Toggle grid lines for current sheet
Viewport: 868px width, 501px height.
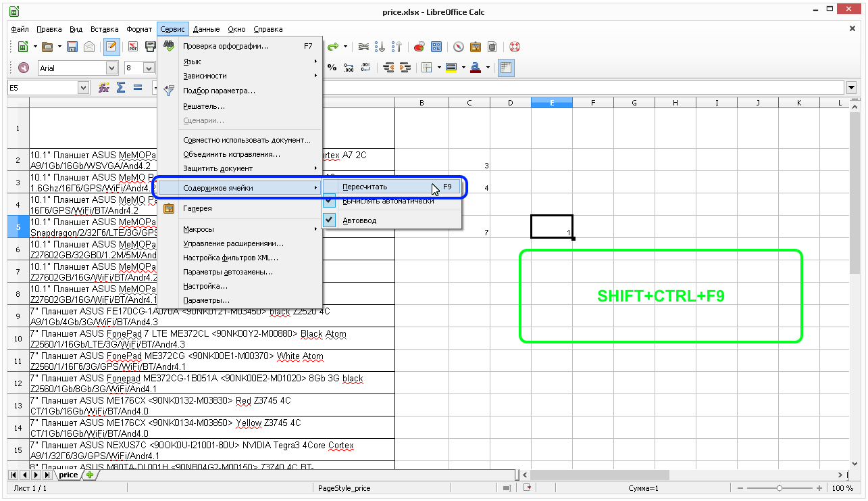point(507,68)
